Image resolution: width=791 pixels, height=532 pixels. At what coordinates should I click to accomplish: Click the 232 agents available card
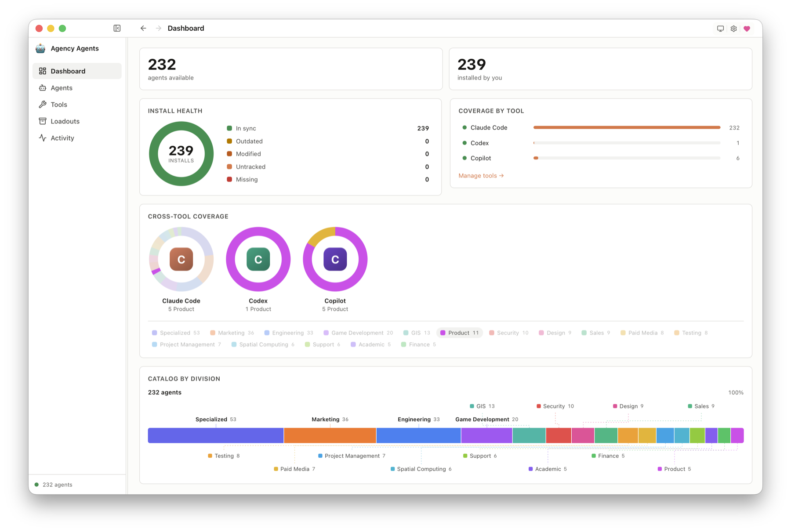tap(291, 69)
